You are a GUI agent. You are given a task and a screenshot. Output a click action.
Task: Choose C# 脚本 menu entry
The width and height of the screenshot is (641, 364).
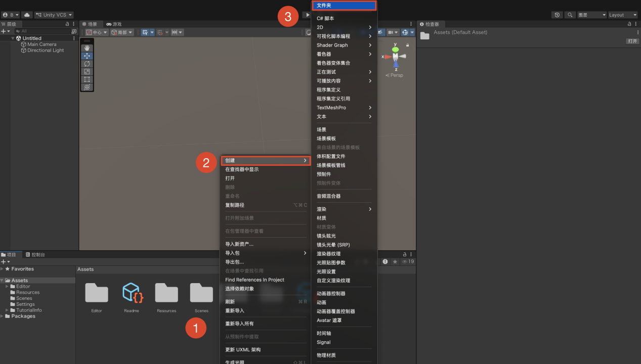coord(344,18)
